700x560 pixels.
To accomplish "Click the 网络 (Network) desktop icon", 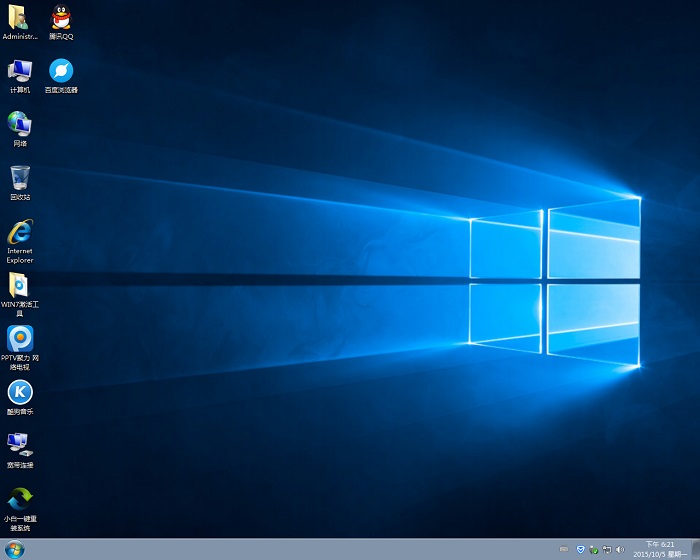I will coord(20,125).
